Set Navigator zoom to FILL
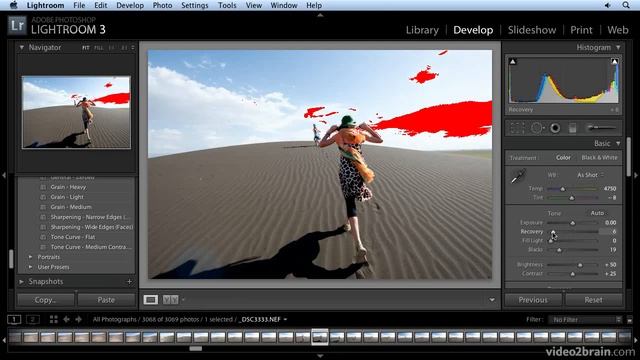 (x=99, y=48)
